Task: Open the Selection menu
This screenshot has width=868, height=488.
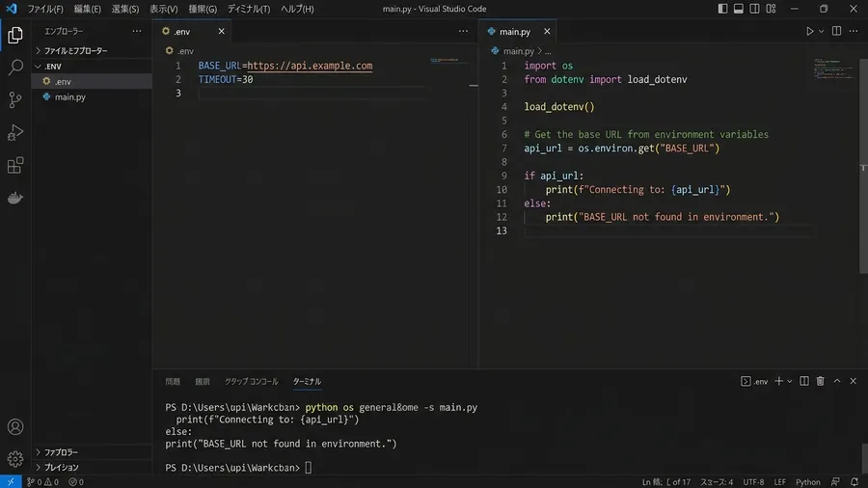Action: [x=125, y=9]
